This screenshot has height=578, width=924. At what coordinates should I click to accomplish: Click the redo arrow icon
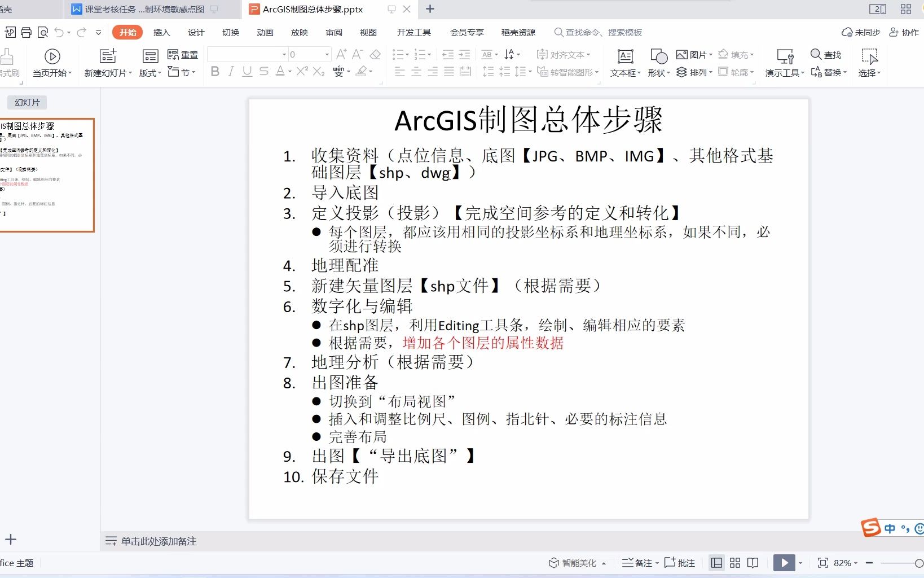pos(81,33)
